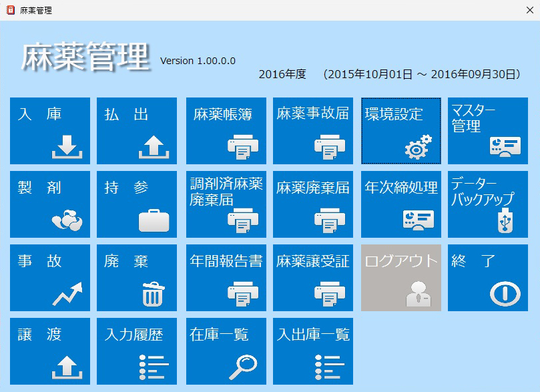Open 環境設定 settings gear tile

pyautogui.click(x=401, y=131)
